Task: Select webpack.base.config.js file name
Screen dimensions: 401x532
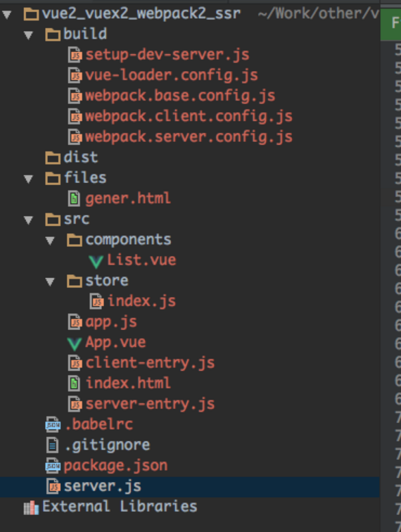Action: pyautogui.click(x=180, y=96)
